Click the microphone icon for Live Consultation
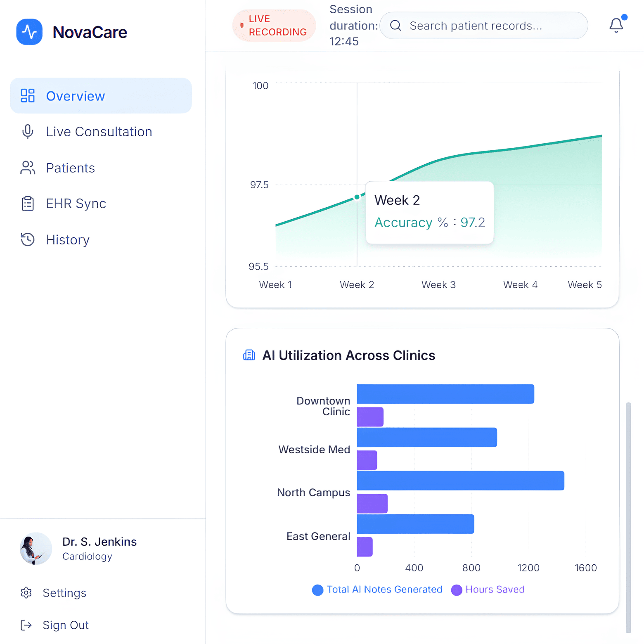 pyautogui.click(x=28, y=132)
